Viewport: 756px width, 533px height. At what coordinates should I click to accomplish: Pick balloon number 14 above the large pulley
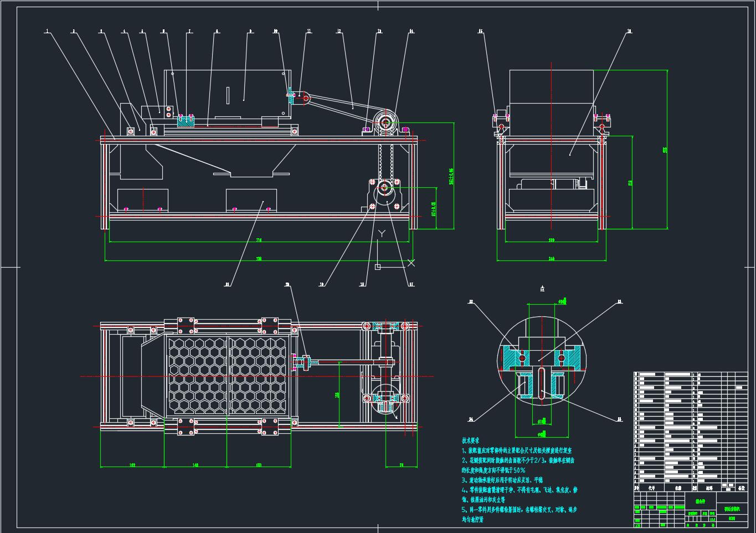tap(411, 32)
